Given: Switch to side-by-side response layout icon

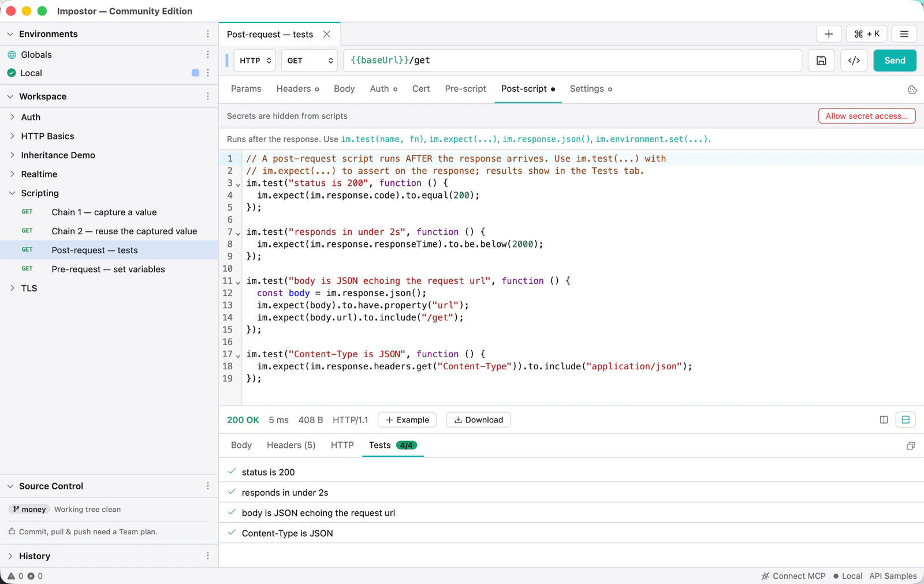Looking at the screenshot, I should [x=884, y=420].
